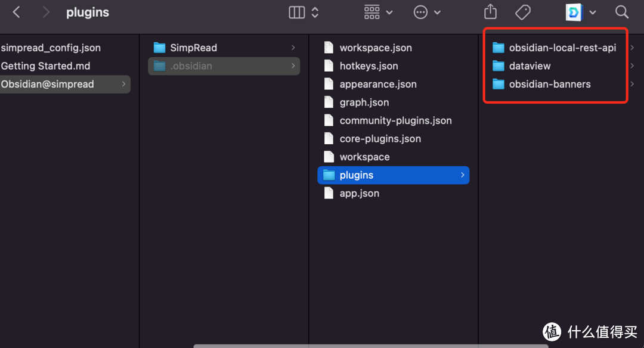Click the back navigation arrow

[16, 11]
